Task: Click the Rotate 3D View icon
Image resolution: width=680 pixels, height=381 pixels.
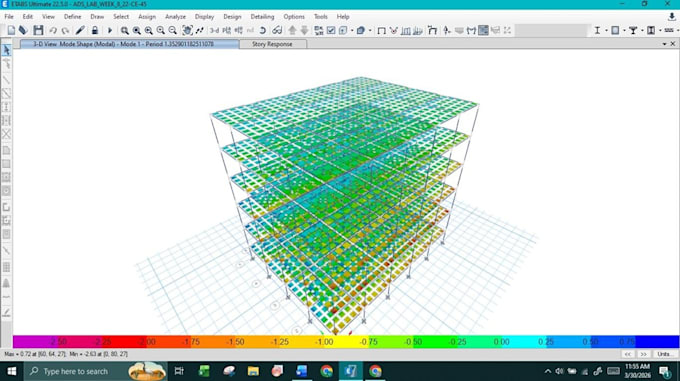Action: coord(263,30)
